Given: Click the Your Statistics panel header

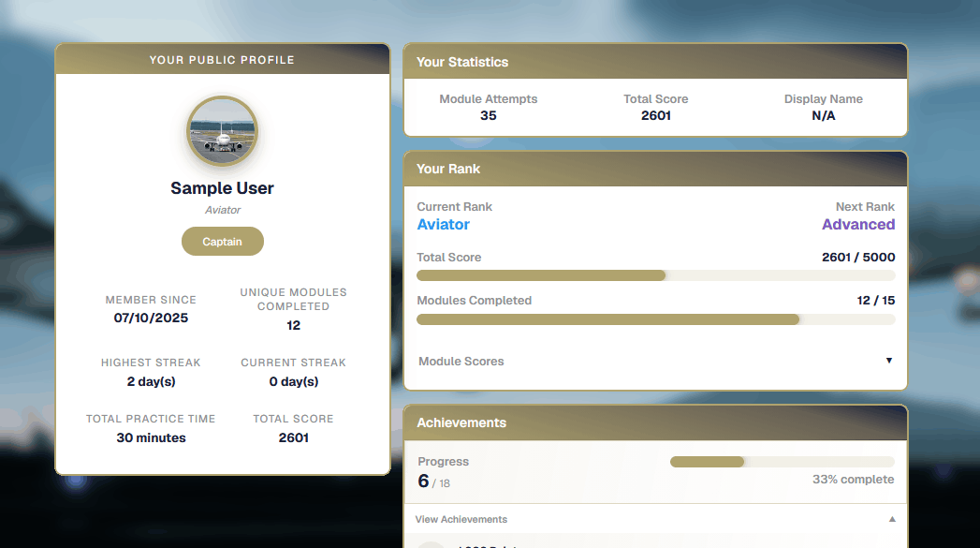Looking at the screenshot, I should point(655,61).
